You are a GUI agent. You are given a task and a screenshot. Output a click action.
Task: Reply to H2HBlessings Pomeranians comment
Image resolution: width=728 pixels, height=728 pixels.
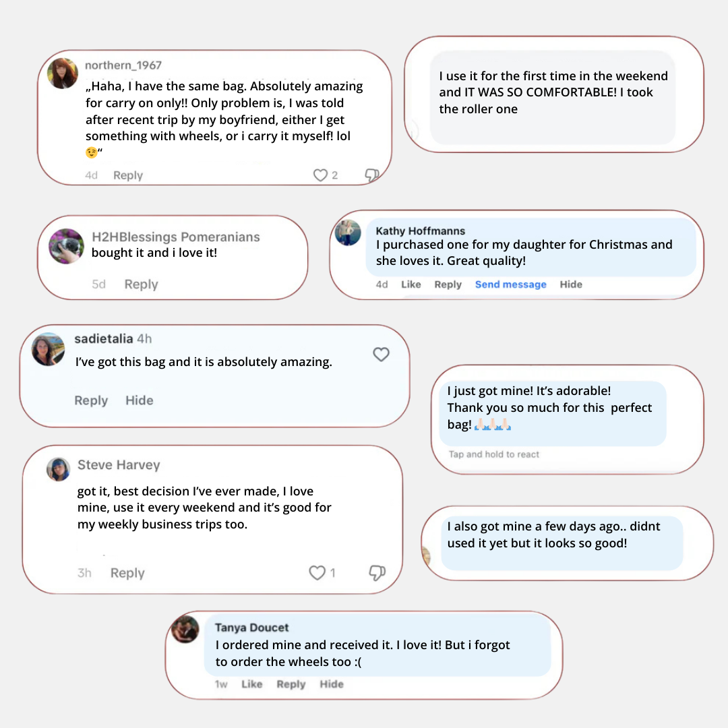click(141, 284)
